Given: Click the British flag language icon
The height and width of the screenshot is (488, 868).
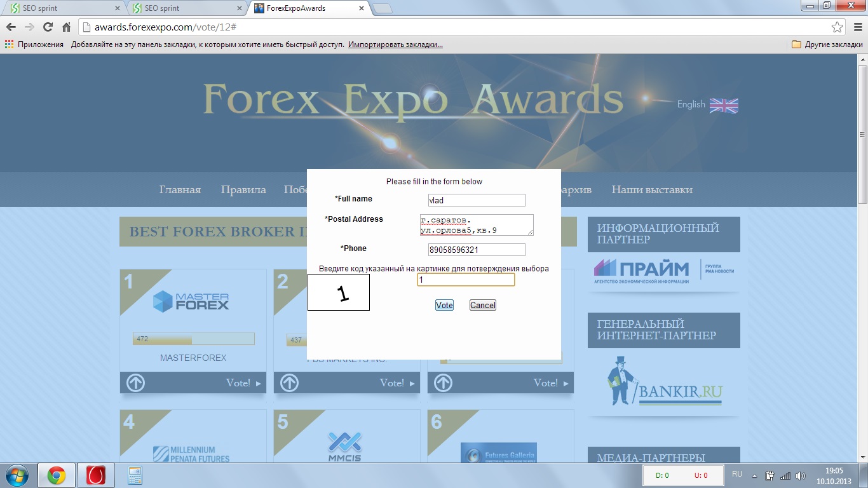Looking at the screenshot, I should (724, 105).
